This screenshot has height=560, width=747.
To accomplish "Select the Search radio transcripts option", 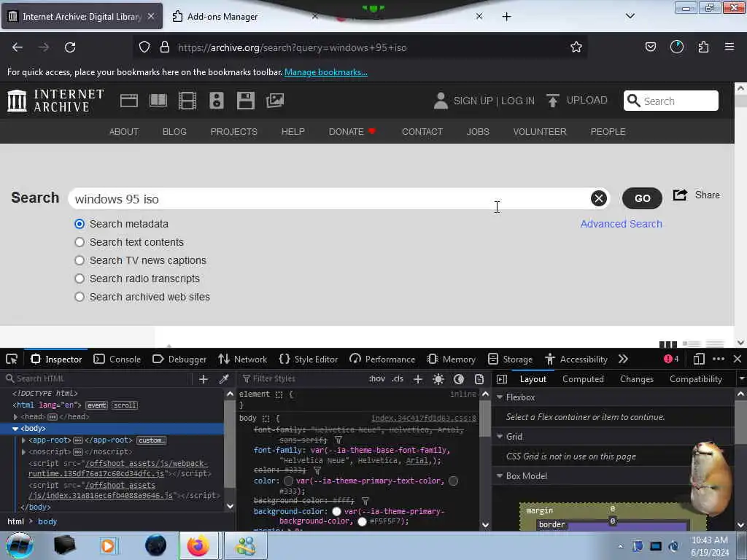I will (x=80, y=279).
